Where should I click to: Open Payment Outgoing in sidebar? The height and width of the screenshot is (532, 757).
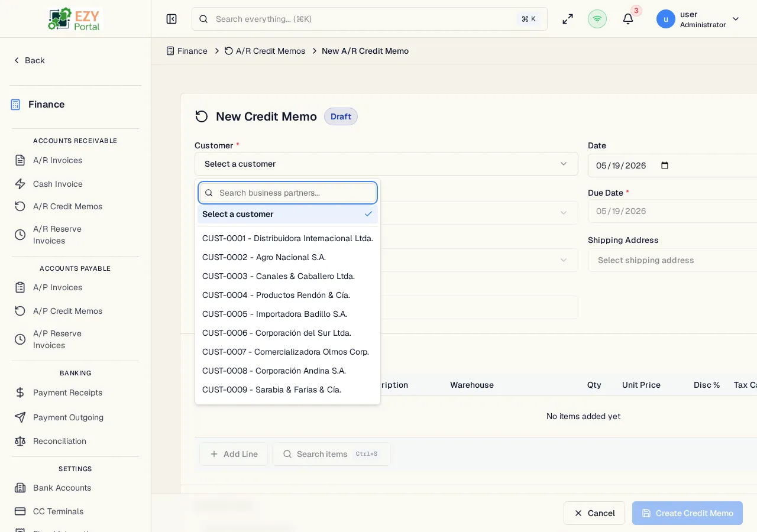pyautogui.click(x=68, y=417)
